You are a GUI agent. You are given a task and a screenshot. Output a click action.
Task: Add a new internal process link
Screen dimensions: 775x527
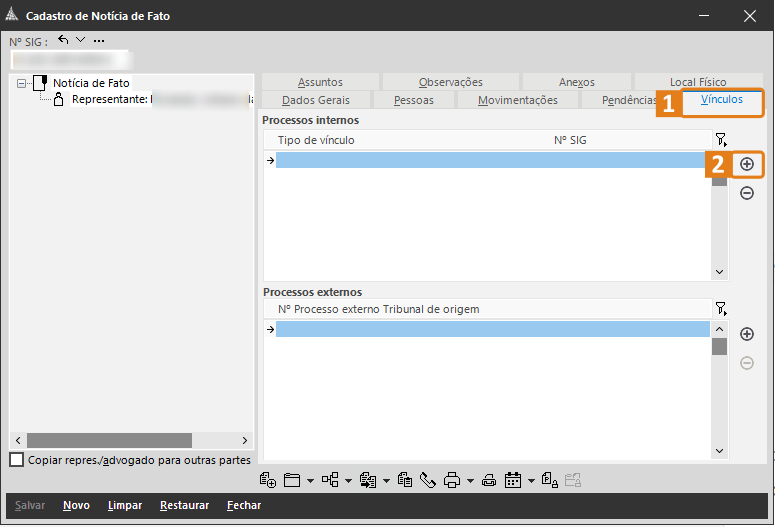747,164
